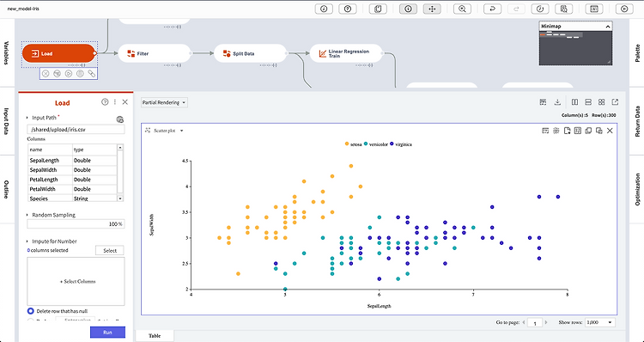
Task: Click the duplicate chart icon
Action: [588, 131]
